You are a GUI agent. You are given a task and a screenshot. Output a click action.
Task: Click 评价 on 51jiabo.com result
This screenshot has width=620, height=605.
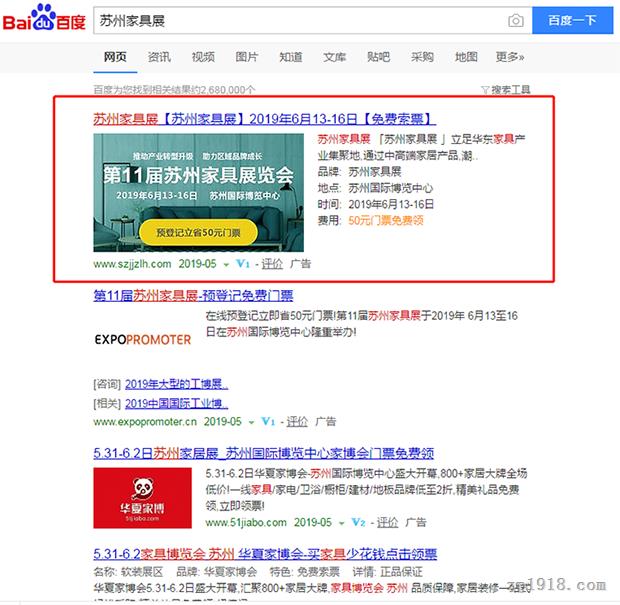click(387, 522)
